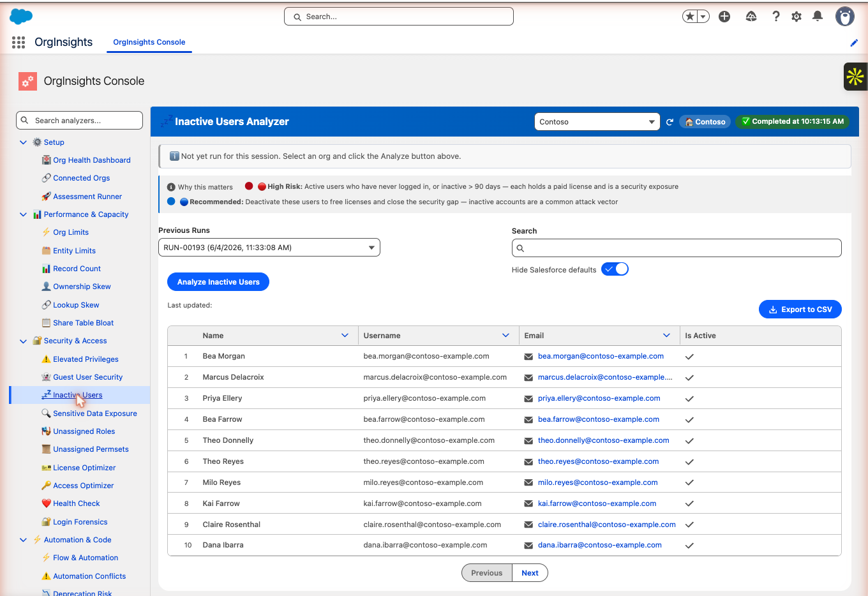Click the global Search field
The height and width of the screenshot is (596, 868).
[x=399, y=17]
